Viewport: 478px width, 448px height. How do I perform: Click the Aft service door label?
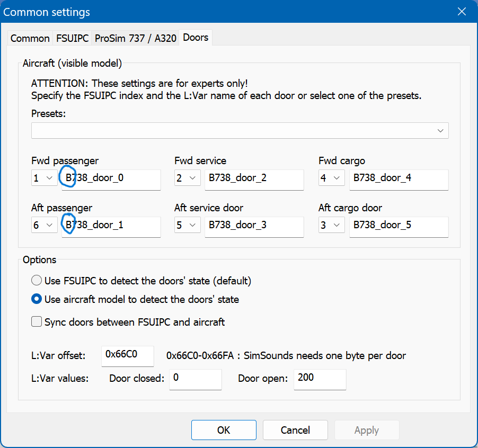tap(208, 208)
